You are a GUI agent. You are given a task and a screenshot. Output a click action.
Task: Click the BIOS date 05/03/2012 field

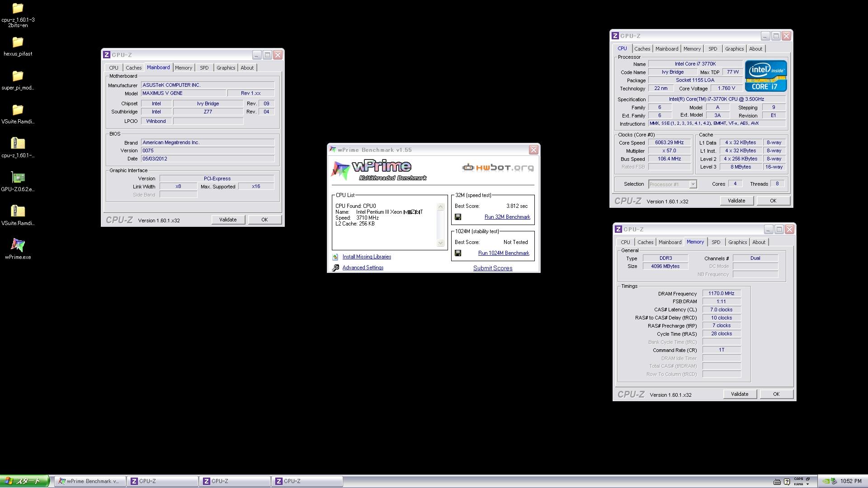208,159
